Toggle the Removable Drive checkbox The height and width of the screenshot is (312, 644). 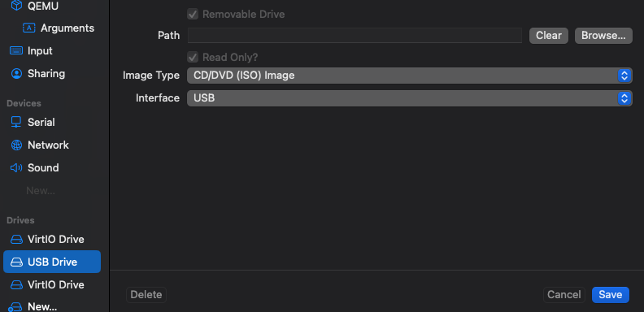coord(193,15)
